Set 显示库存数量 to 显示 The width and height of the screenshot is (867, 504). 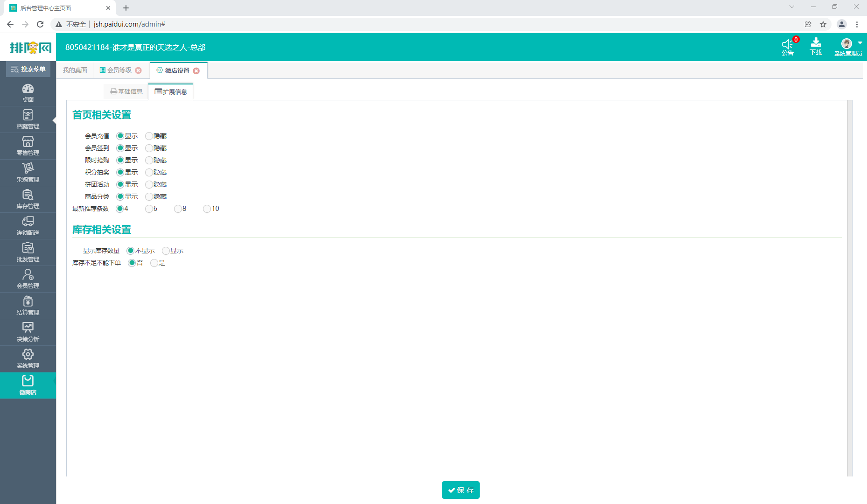click(x=166, y=251)
